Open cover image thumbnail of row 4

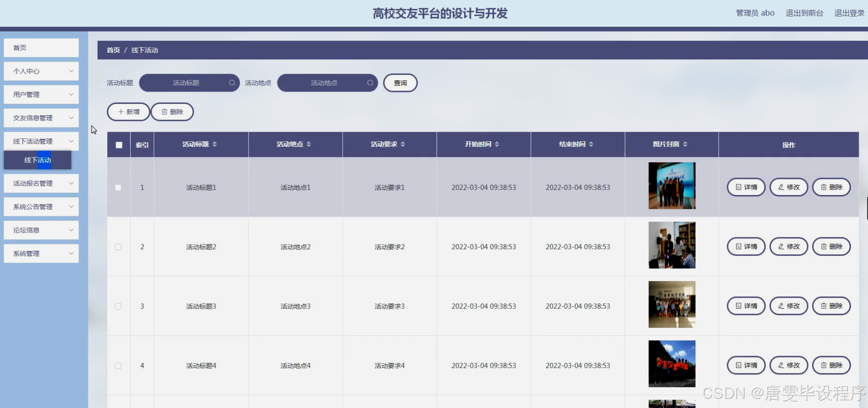pos(672,364)
